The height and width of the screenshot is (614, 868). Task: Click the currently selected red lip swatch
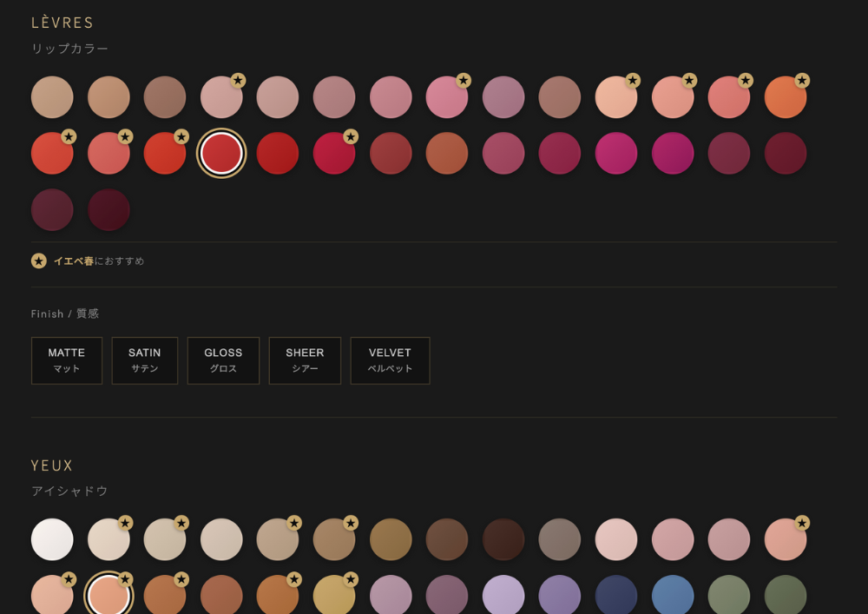(221, 154)
